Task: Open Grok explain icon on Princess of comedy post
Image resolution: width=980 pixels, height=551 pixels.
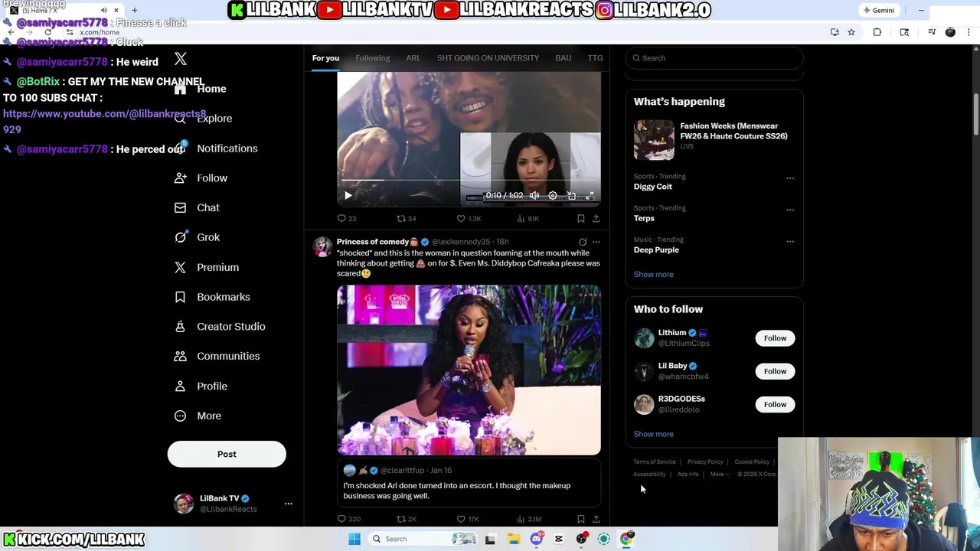Action: click(583, 242)
